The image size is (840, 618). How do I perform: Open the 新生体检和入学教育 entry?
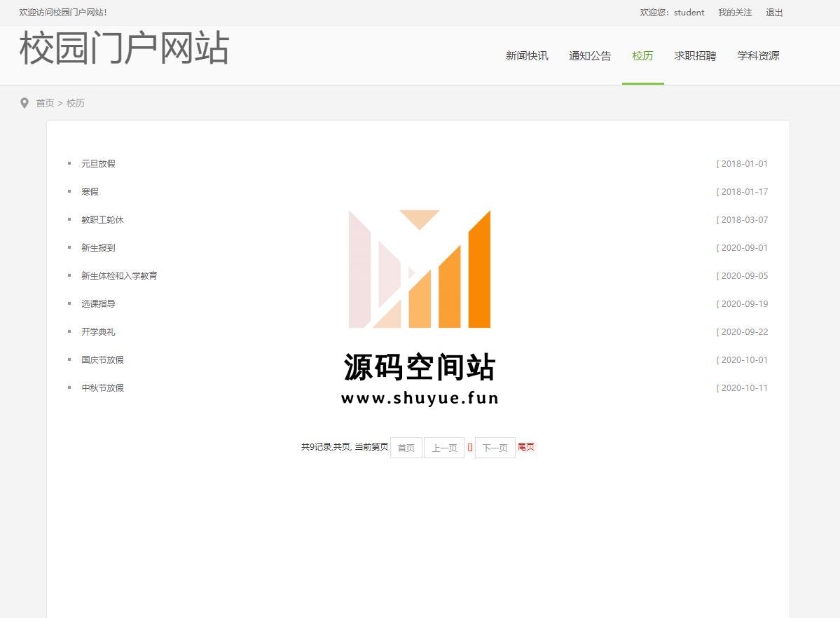click(119, 275)
